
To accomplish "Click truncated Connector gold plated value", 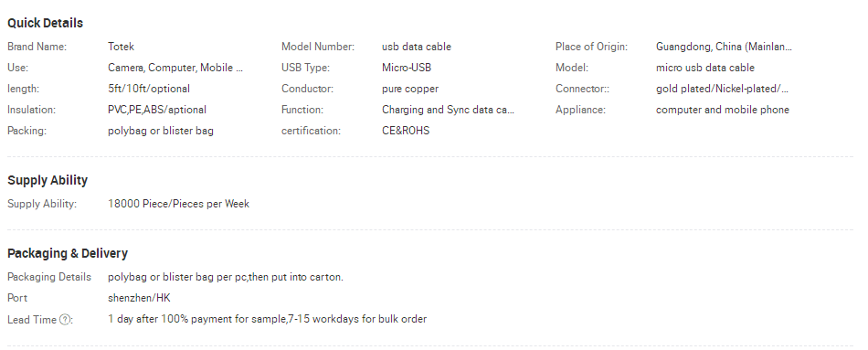I will tap(723, 89).
